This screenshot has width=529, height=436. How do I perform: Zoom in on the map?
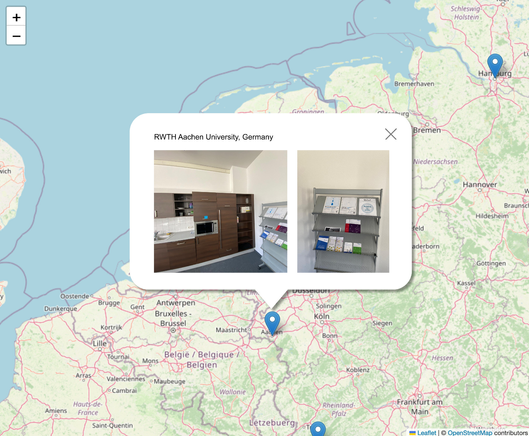(x=16, y=17)
